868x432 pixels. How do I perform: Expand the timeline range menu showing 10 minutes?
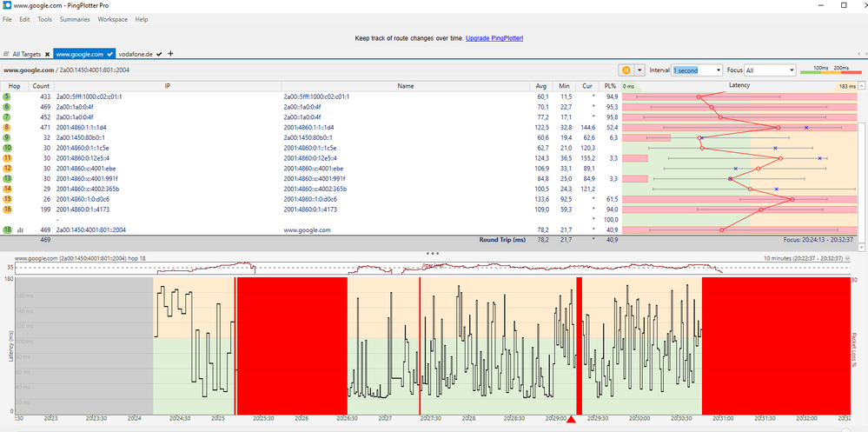(847, 258)
